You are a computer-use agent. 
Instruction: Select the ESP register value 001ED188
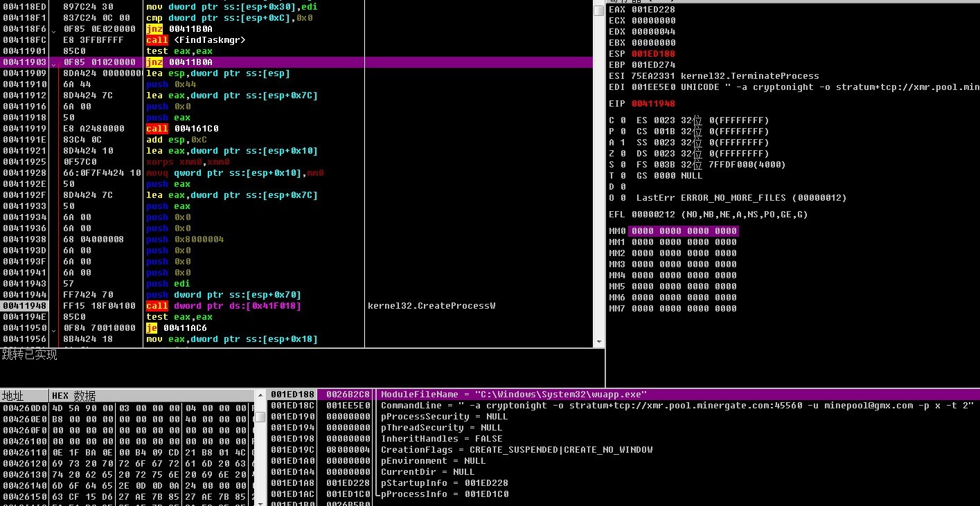pyautogui.click(x=653, y=54)
